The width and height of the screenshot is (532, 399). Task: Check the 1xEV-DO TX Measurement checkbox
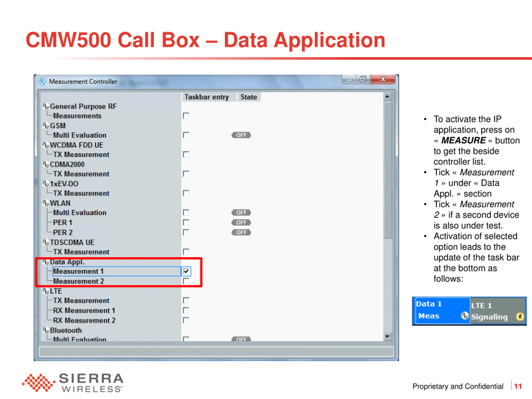(x=186, y=193)
